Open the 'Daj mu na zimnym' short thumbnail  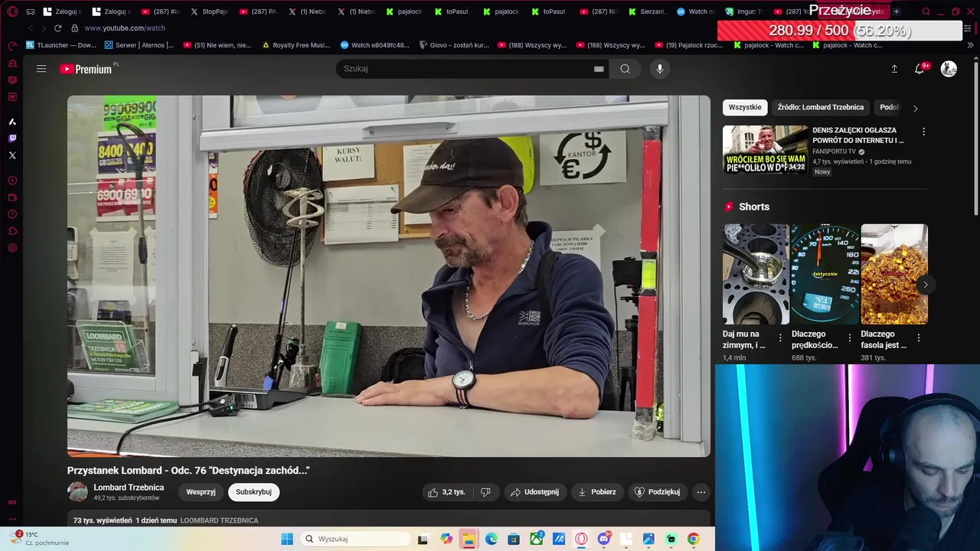756,274
